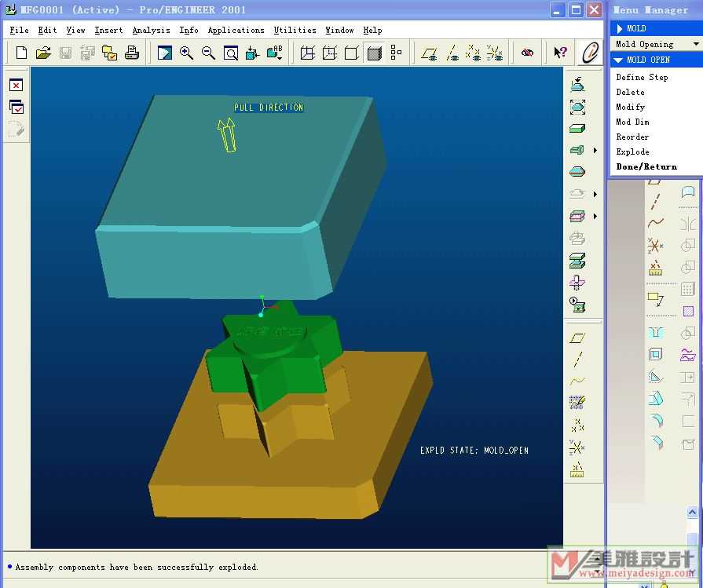The width and height of the screenshot is (703, 588).
Task: Zoom in with the plus magnifier
Action: [186, 53]
